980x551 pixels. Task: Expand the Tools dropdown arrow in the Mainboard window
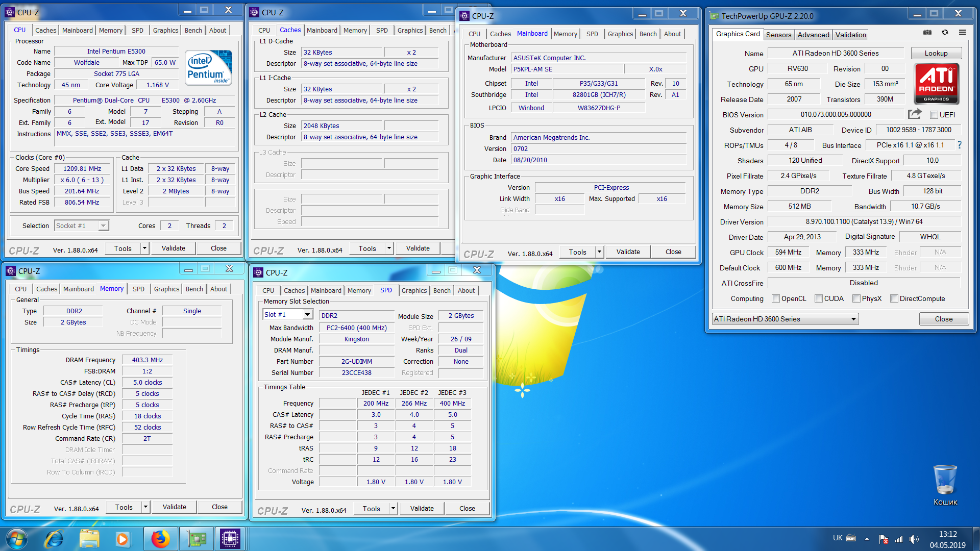599,252
